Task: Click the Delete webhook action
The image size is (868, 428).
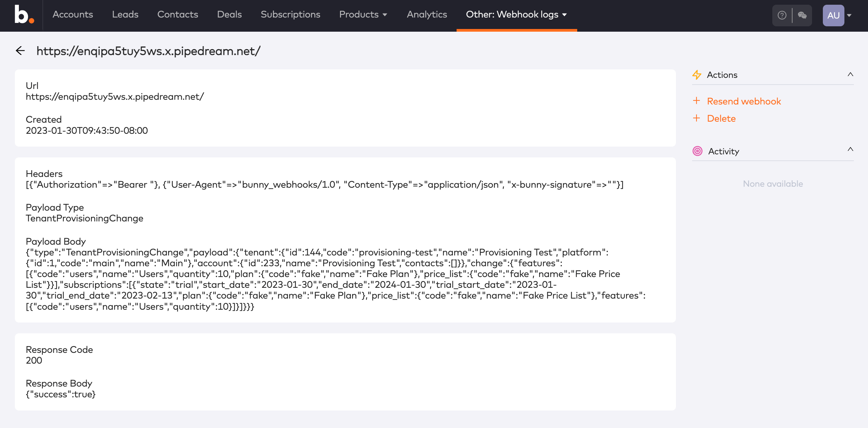Action: 721,118
